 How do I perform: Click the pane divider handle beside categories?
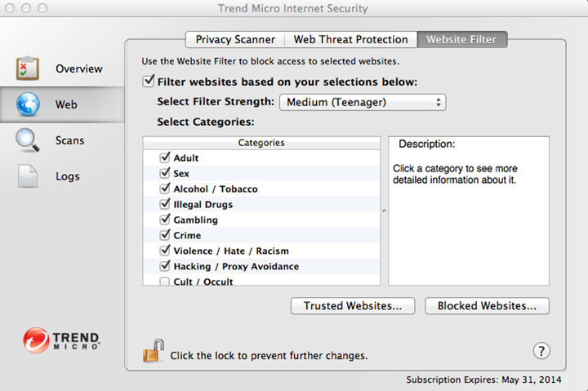click(384, 211)
